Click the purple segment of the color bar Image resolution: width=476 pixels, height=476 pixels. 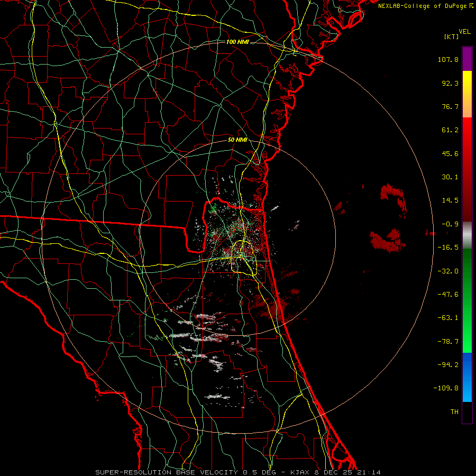[467, 59]
